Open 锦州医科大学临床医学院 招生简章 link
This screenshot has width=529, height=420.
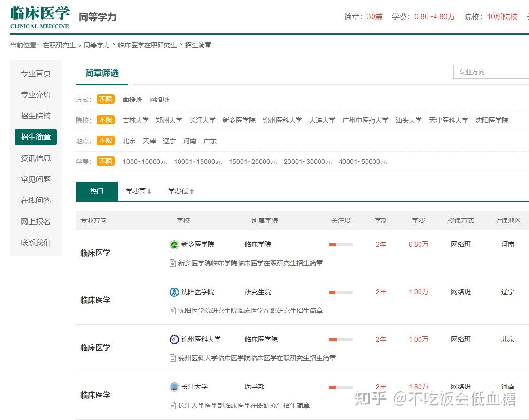(x=257, y=358)
